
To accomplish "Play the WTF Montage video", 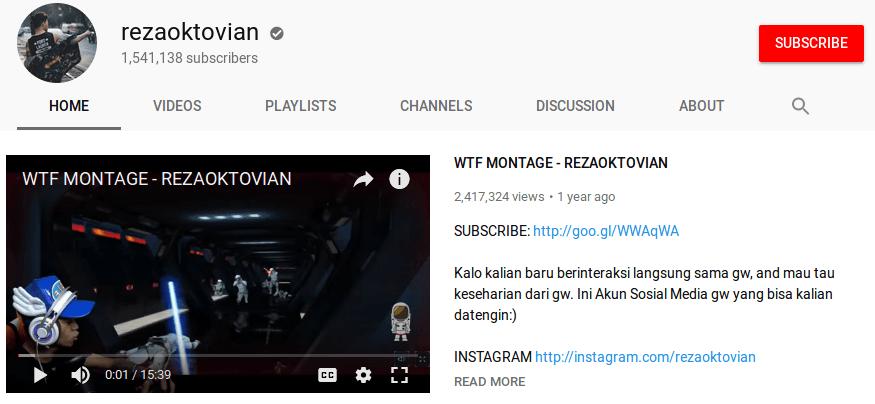I will pyautogui.click(x=40, y=375).
